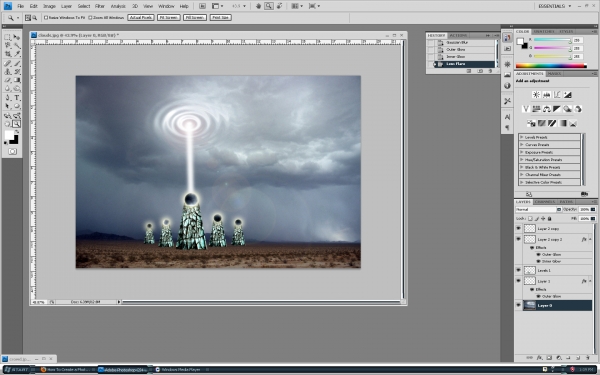This screenshot has width=600, height=375.
Task: Select the Gradient tool
Action: (17, 80)
